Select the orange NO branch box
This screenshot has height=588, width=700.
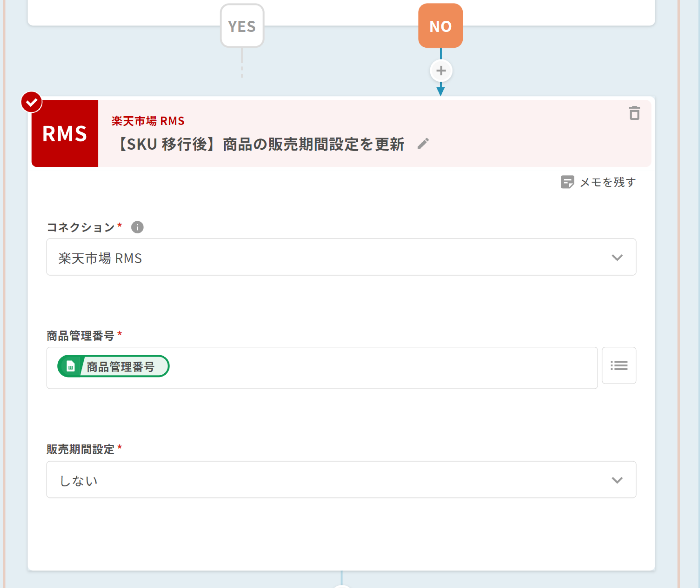(x=440, y=26)
